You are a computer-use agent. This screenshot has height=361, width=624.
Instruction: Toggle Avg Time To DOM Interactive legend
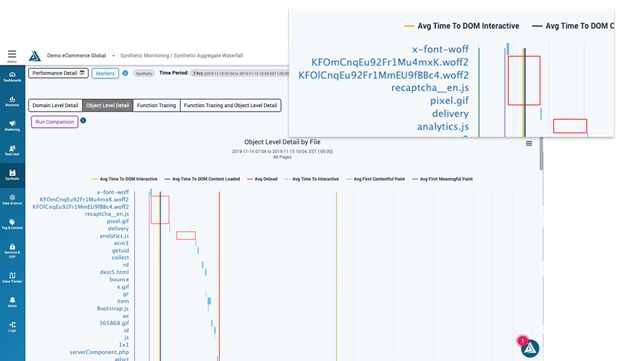[125, 179]
